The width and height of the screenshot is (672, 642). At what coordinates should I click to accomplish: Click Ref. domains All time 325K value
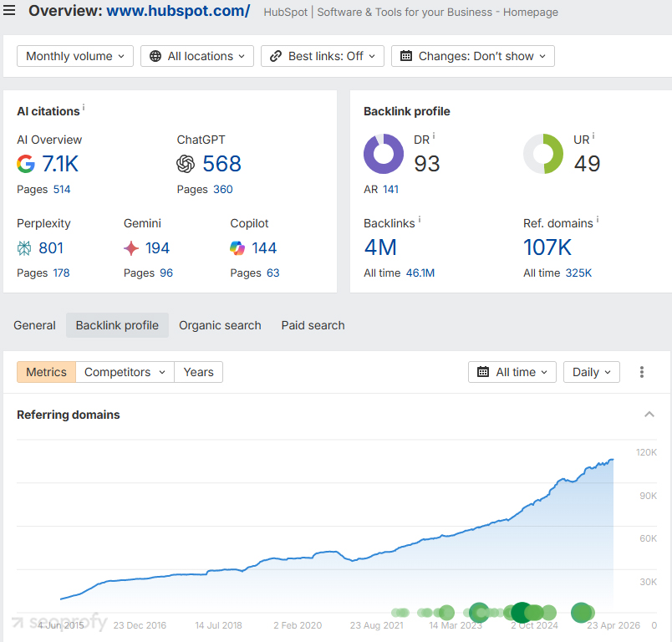pos(578,273)
